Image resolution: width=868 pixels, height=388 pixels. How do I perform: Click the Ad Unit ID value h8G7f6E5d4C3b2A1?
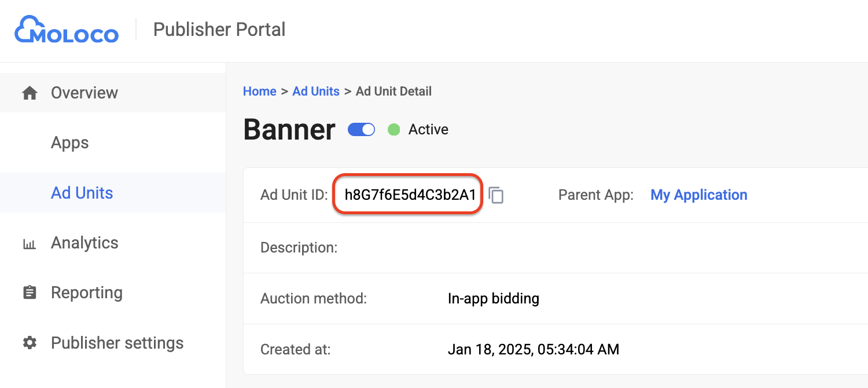[410, 195]
